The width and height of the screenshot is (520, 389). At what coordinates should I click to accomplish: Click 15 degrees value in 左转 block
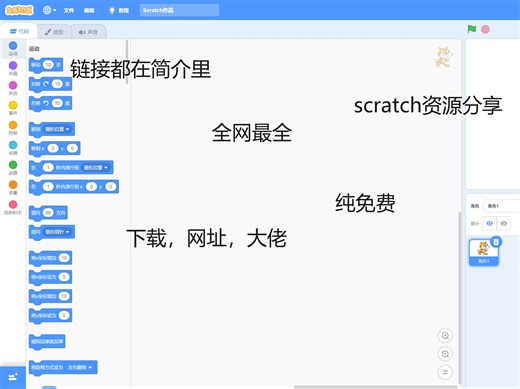click(x=57, y=103)
